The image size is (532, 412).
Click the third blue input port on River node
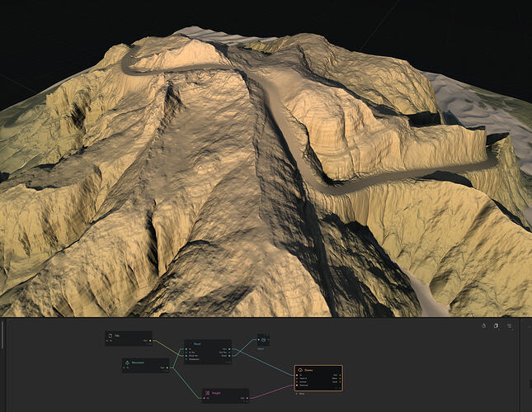point(186,356)
